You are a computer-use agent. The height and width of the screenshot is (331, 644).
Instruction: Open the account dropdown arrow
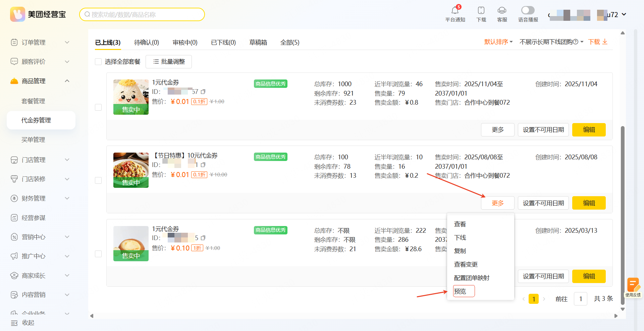pos(624,14)
